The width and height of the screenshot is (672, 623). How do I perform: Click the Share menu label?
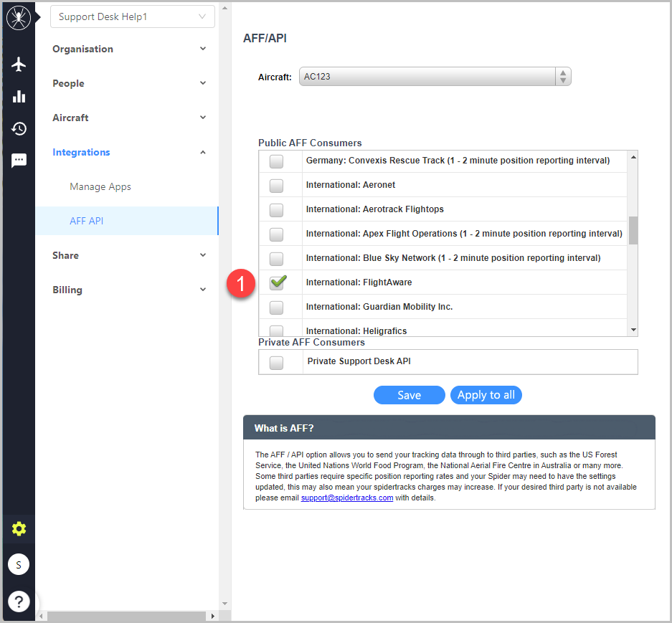(x=65, y=255)
